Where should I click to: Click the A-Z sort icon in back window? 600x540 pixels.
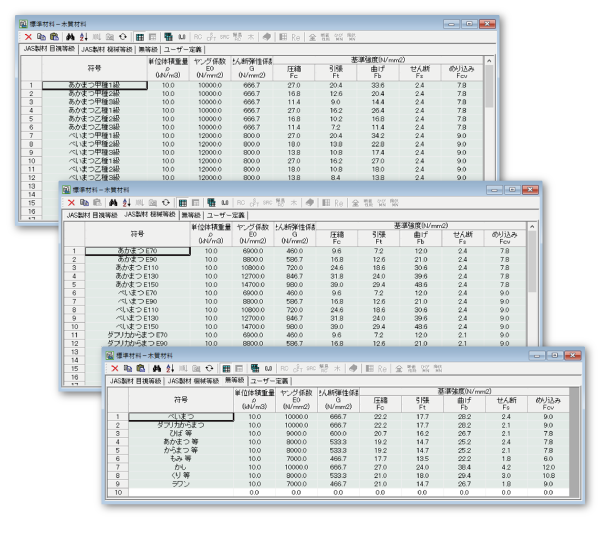coord(83,37)
